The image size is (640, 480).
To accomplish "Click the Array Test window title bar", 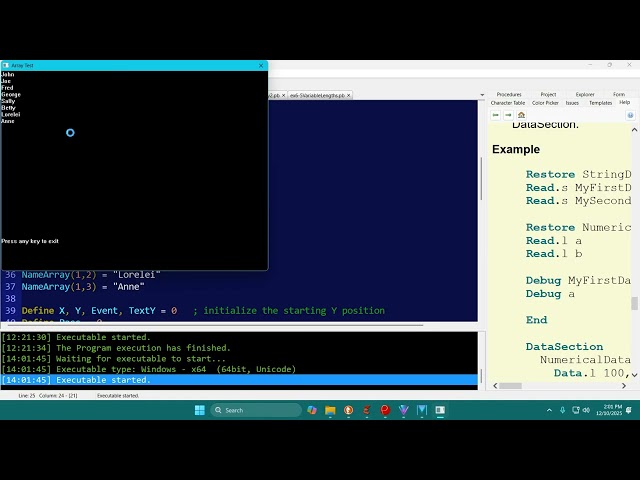I will point(135,65).
